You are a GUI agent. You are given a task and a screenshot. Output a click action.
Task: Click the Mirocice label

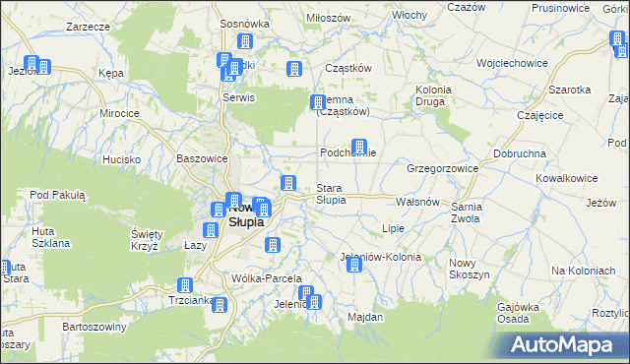(119, 113)
